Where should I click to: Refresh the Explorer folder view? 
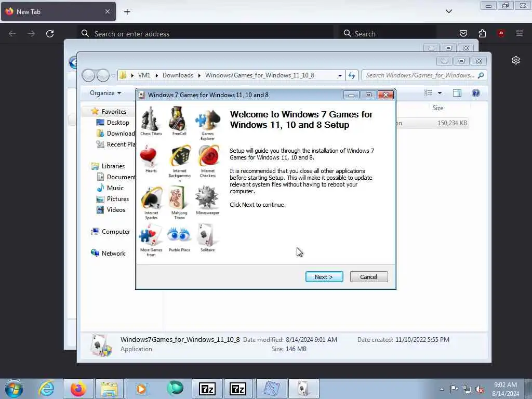point(352,76)
